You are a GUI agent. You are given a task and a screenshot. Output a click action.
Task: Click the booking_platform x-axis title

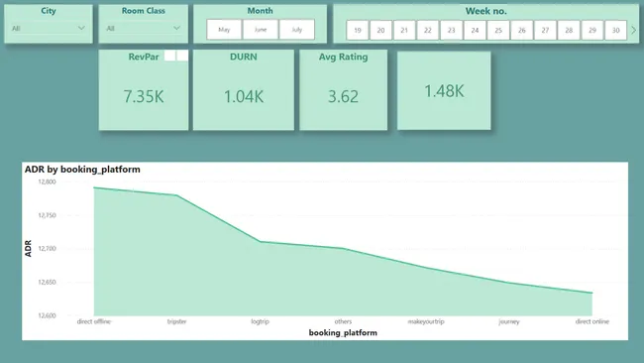click(343, 332)
